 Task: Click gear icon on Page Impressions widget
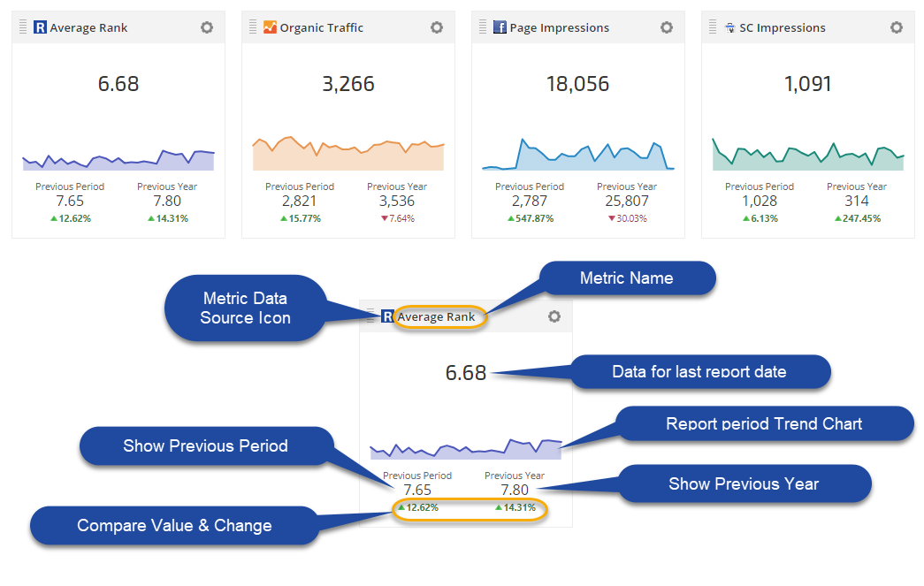coord(667,27)
